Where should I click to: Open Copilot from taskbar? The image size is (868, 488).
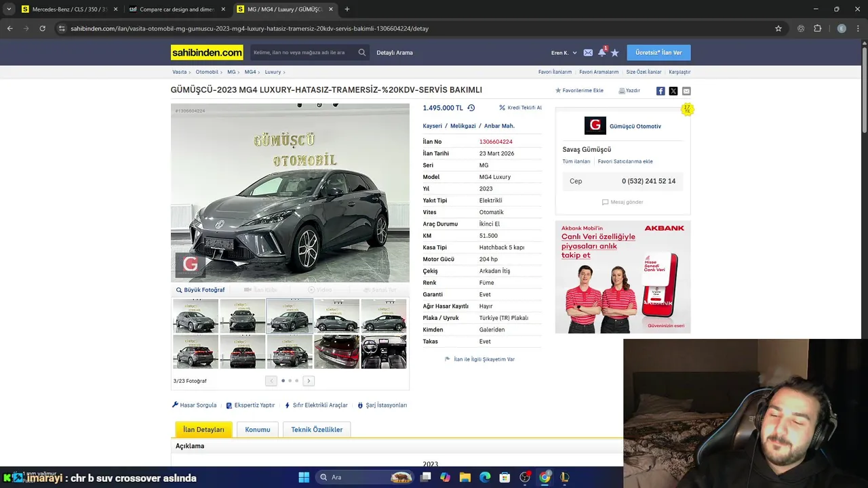(445, 477)
